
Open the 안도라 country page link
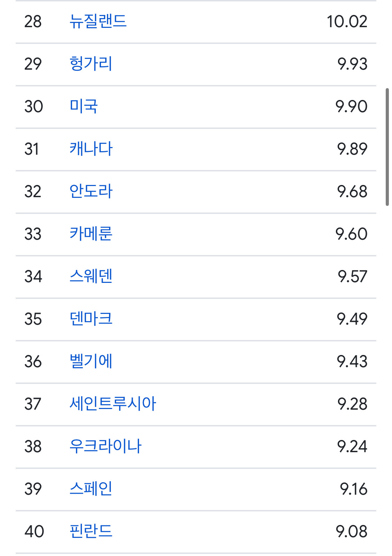91,191
